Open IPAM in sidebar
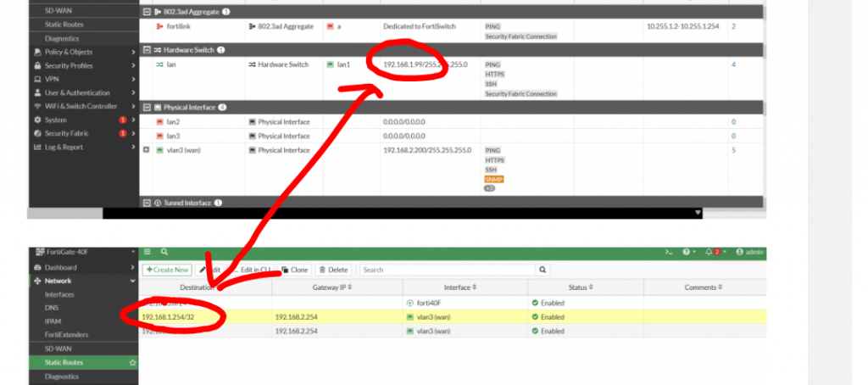 pos(53,321)
